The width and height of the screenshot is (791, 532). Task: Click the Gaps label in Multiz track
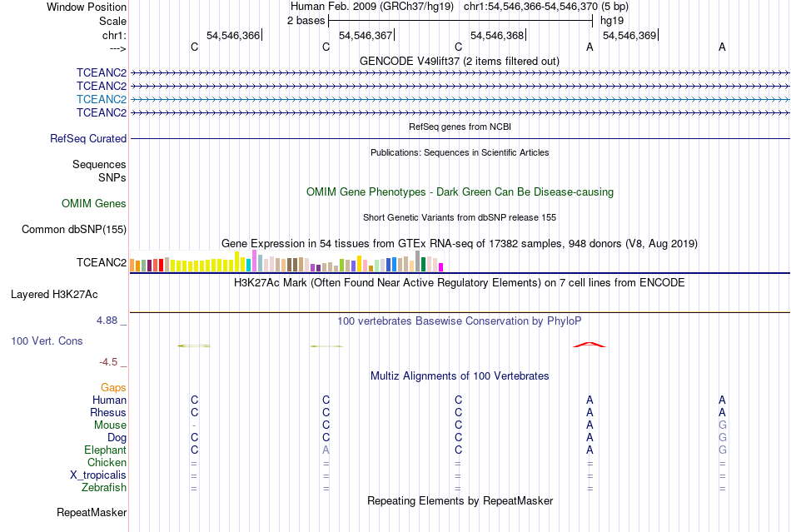pos(113,387)
